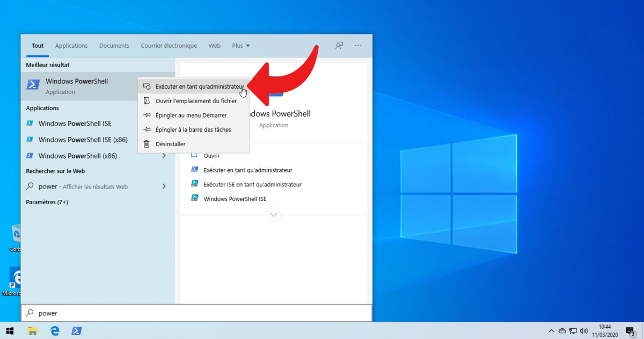Image resolution: width=644 pixels, height=339 pixels.
Task: Select Windows PowerShell ISE (x86) text
Action: click(83, 140)
